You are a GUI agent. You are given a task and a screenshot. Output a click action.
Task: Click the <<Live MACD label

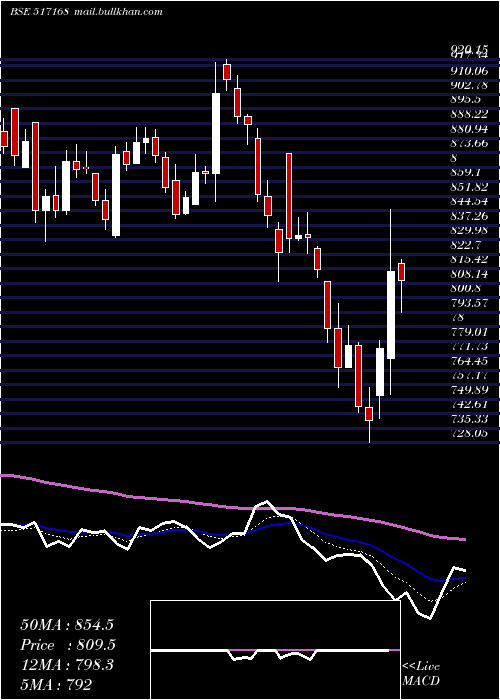[x=421, y=673]
